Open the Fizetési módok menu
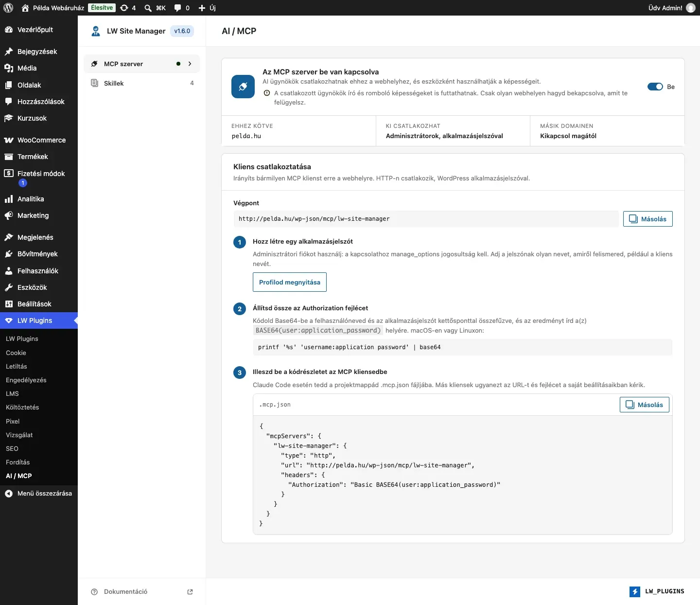Screen dimensions: 700x605 (x=39, y=178)
